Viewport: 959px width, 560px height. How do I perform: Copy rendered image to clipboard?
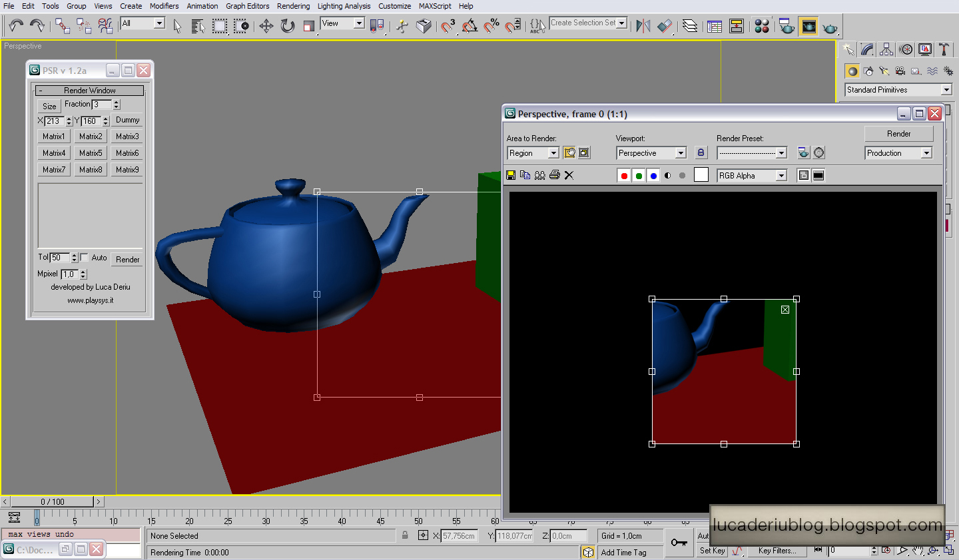(525, 175)
